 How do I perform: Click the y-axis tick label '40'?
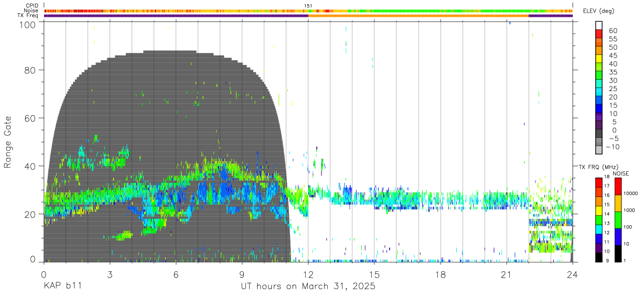tap(30, 166)
